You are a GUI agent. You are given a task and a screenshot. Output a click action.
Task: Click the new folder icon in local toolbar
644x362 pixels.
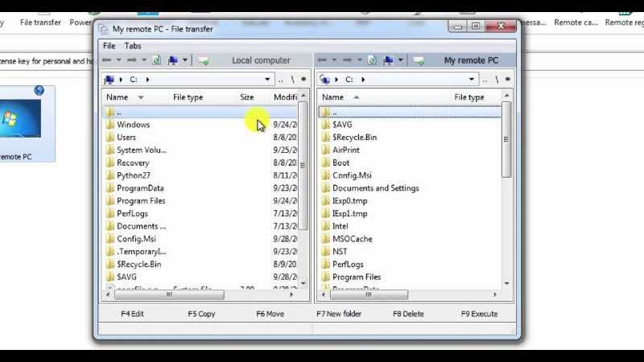[203, 60]
